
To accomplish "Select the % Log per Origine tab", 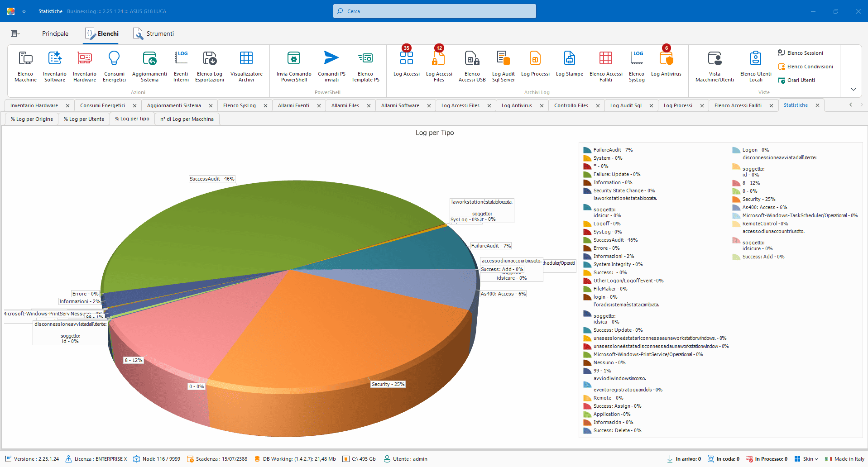I will point(32,119).
